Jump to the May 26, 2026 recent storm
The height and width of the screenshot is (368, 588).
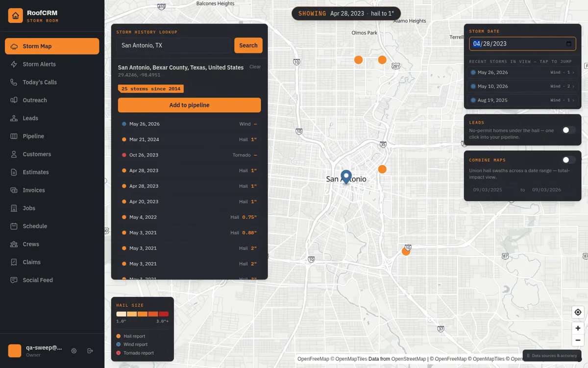522,72
